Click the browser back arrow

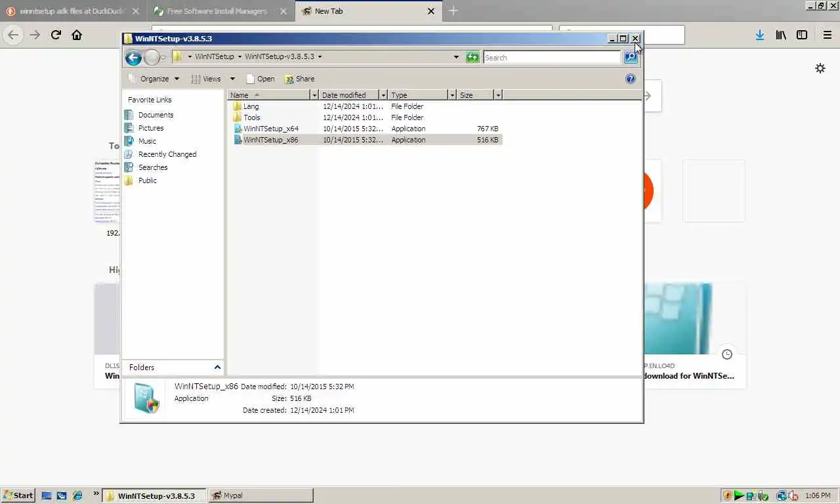click(13, 35)
